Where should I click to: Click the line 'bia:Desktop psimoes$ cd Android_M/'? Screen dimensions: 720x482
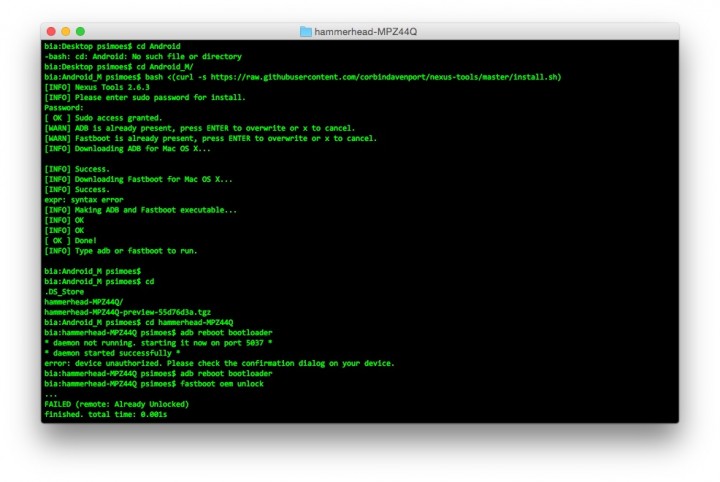coord(118,67)
